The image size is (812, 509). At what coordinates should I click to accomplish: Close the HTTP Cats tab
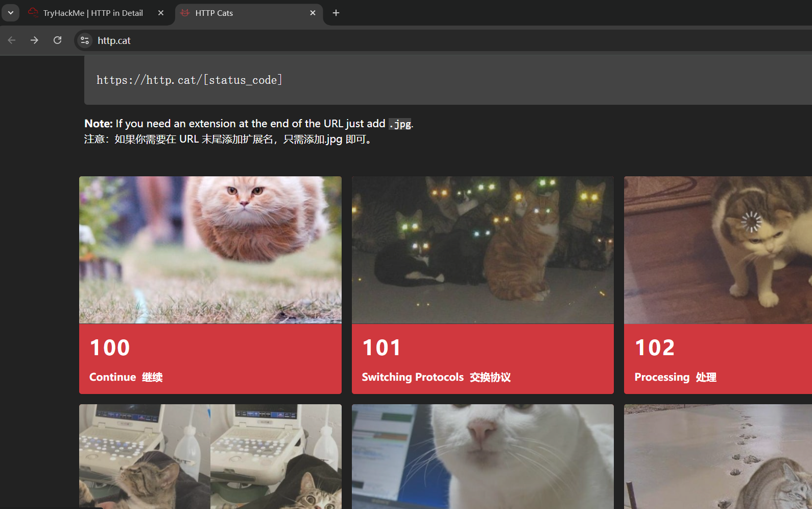coord(313,13)
